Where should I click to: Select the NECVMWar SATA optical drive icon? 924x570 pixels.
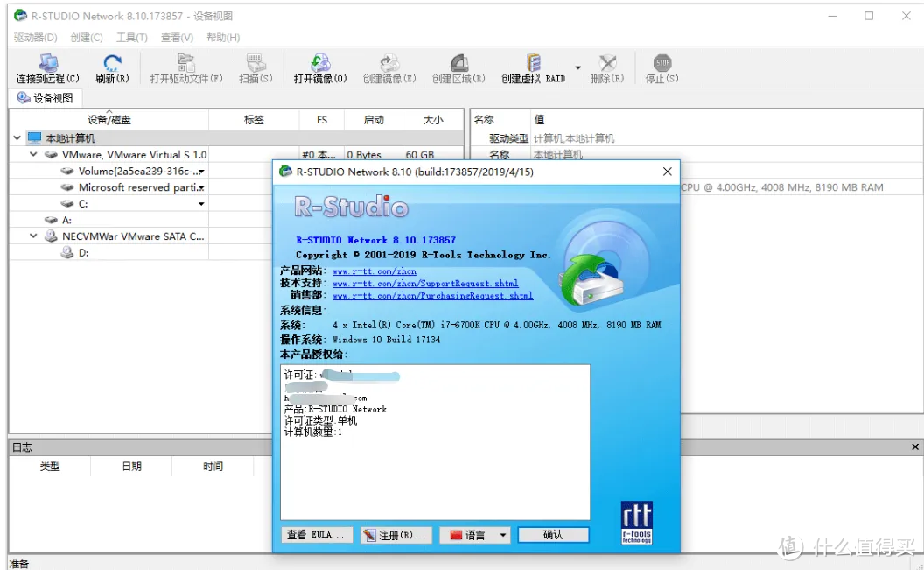click(51, 236)
